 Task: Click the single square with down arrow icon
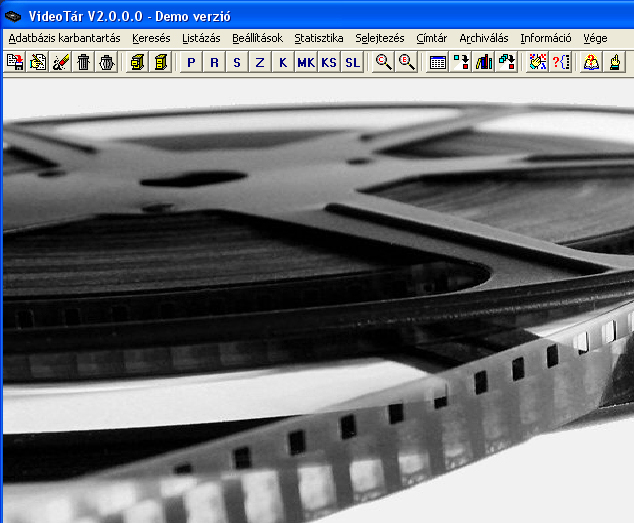461,62
